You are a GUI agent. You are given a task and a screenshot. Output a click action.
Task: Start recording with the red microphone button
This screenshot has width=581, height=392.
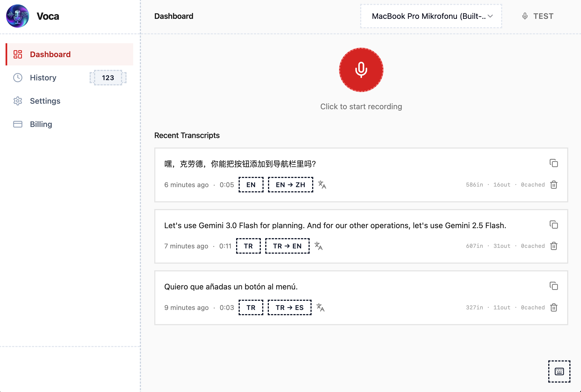361,70
